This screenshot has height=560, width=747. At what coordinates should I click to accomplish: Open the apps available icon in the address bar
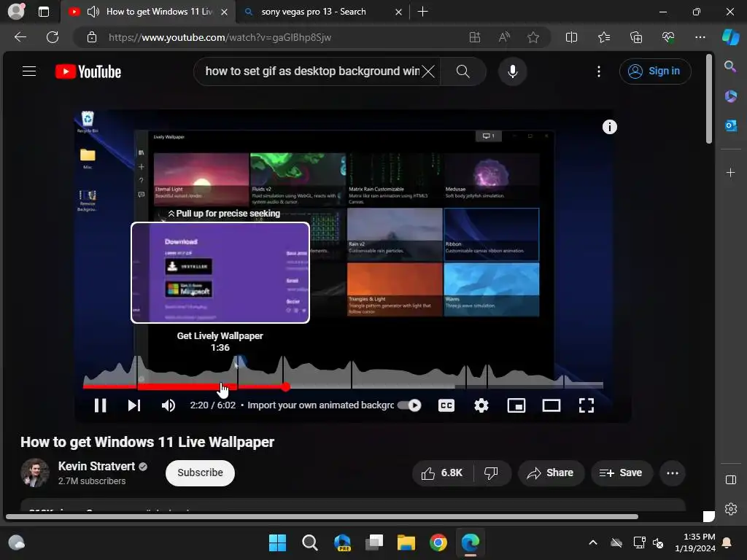pos(474,37)
